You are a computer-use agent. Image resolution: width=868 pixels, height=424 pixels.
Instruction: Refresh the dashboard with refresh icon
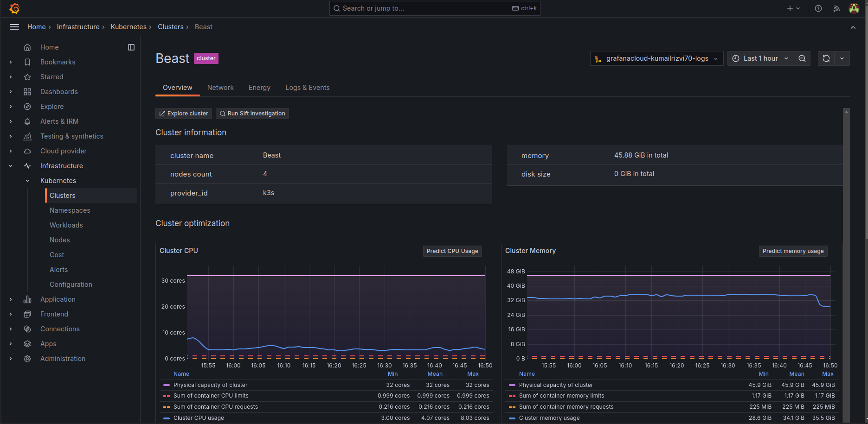click(826, 58)
